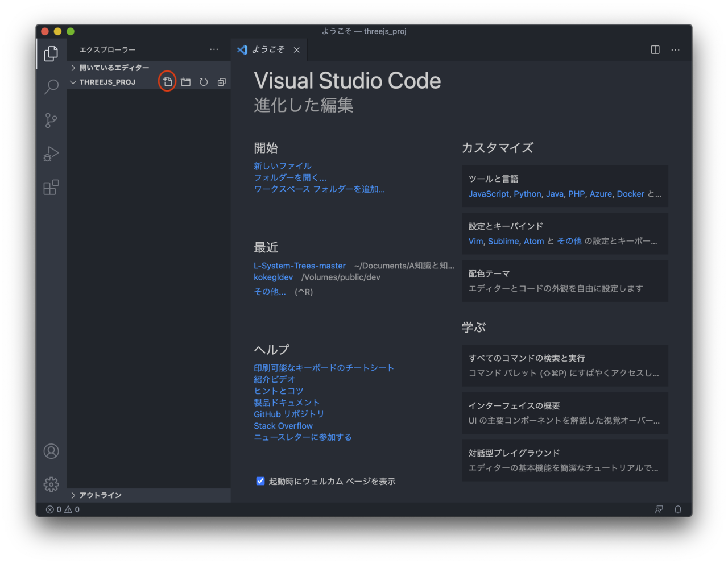The image size is (728, 564).
Task: Open recent project L-System-Trees-master
Action: click(300, 266)
